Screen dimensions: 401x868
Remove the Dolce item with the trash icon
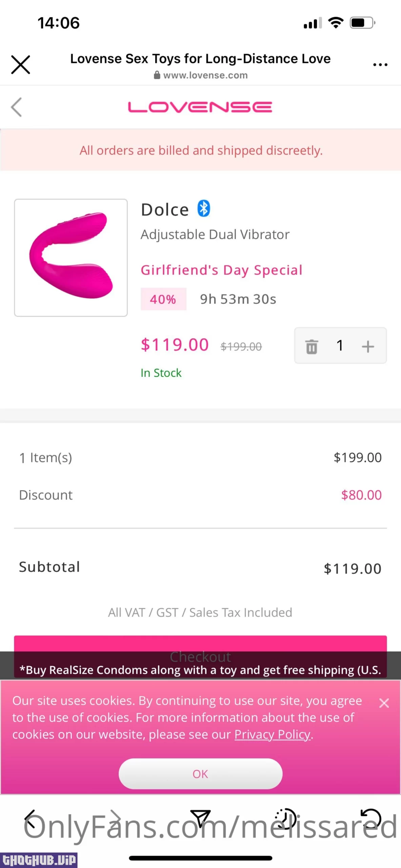point(312,346)
